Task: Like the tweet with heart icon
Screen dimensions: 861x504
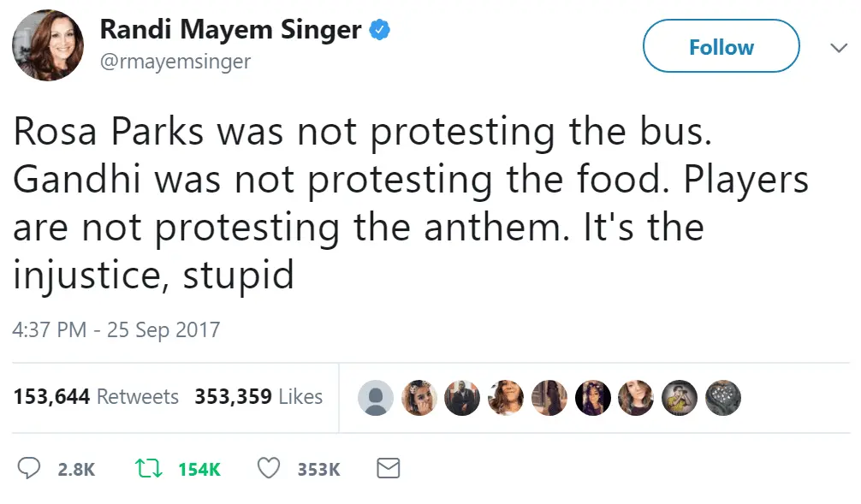Action: [270, 468]
